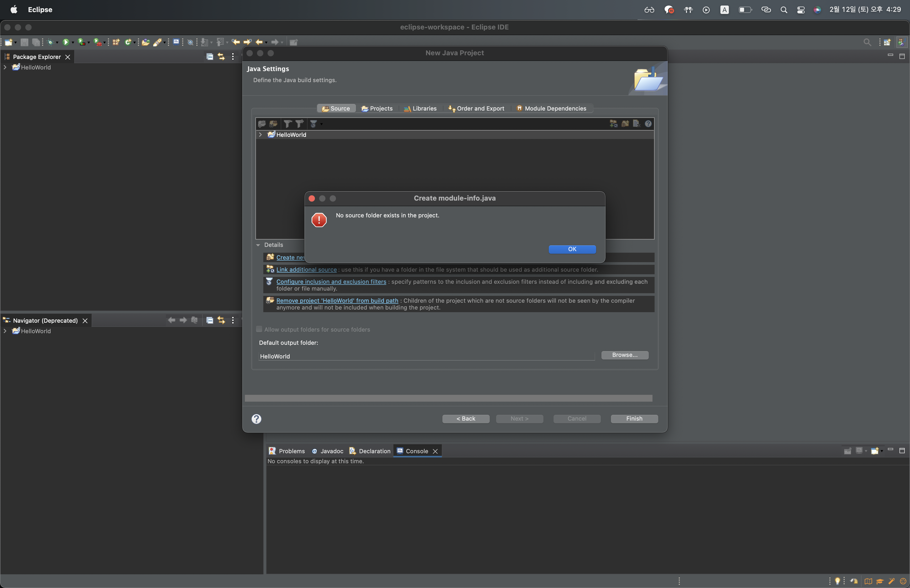Open the Search icon dropdown arrow

[x=164, y=42]
